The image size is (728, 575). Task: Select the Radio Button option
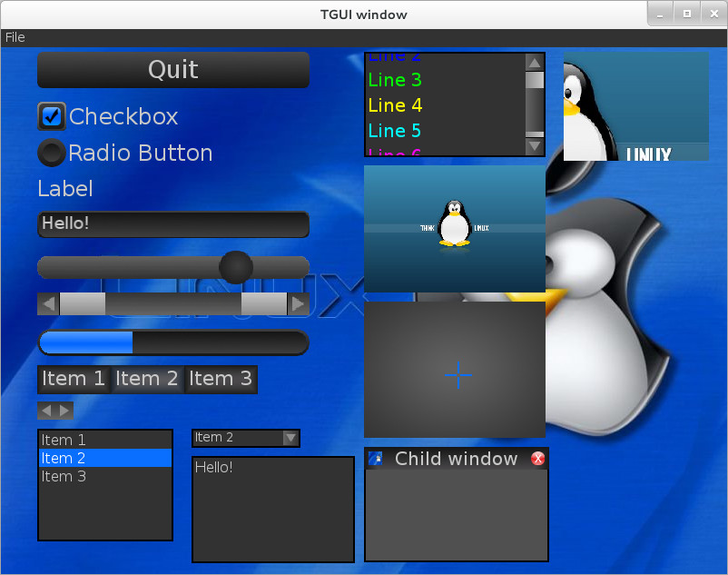tap(51, 153)
